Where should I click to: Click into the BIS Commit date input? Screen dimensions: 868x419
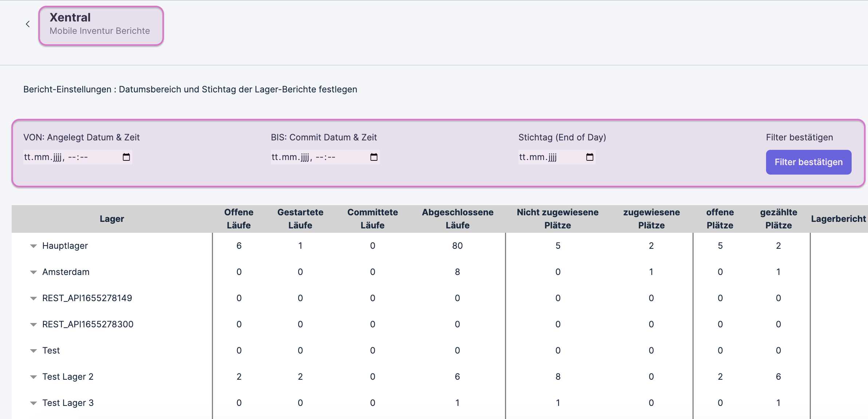point(313,157)
